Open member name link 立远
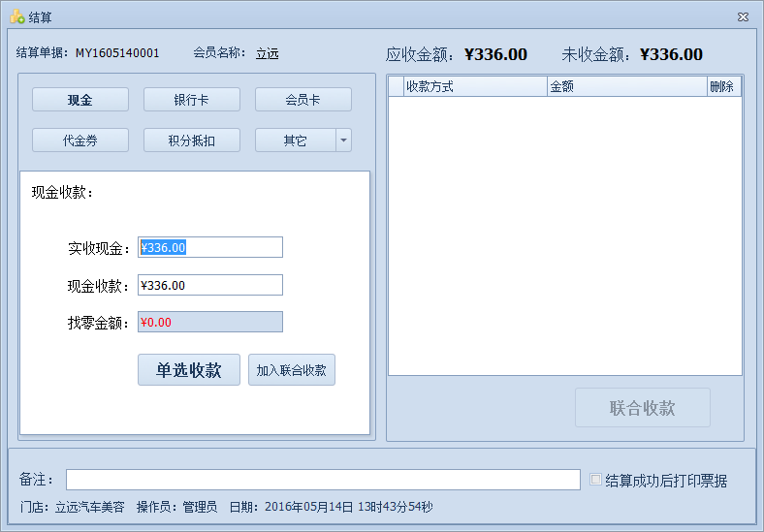Screen dimensions: 764x532 (267, 54)
